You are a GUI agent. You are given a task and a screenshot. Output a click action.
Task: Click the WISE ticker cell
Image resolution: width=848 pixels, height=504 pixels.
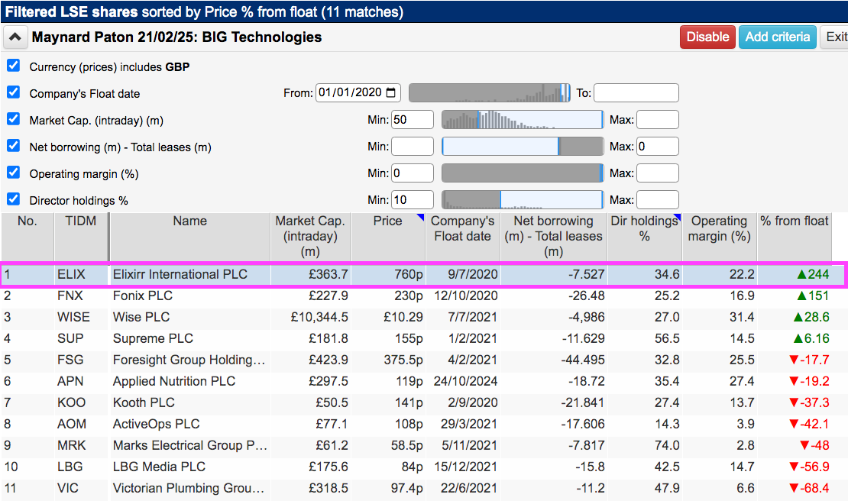[x=73, y=318]
